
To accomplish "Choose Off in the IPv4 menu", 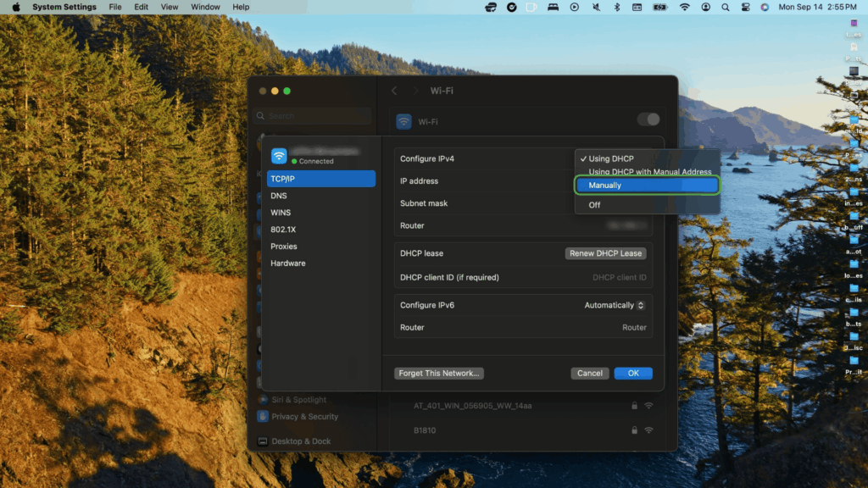I will click(x=647, y=205).
